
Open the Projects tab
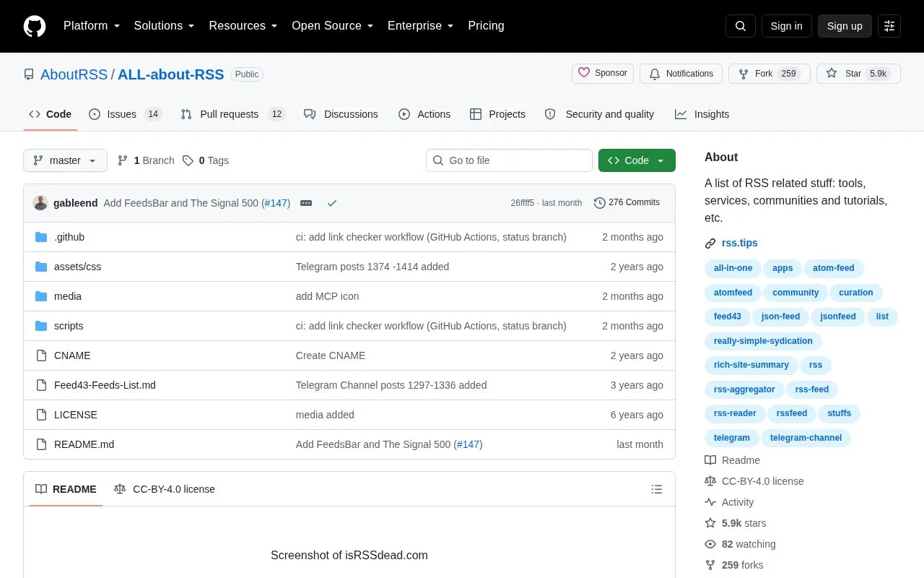point(497,114)
